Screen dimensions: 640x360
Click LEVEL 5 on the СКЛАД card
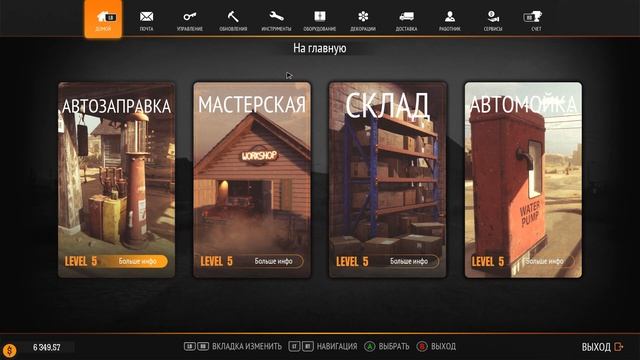[352, 261]
